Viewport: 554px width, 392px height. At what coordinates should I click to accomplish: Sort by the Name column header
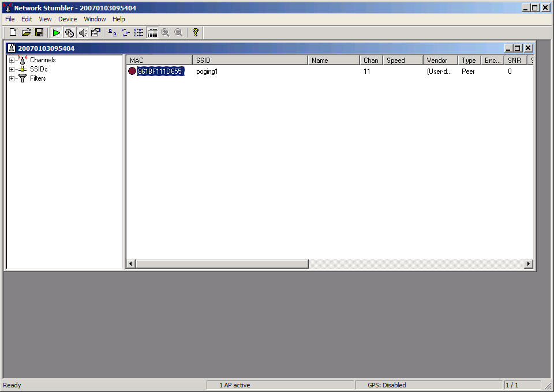click(x=334, y=61)
